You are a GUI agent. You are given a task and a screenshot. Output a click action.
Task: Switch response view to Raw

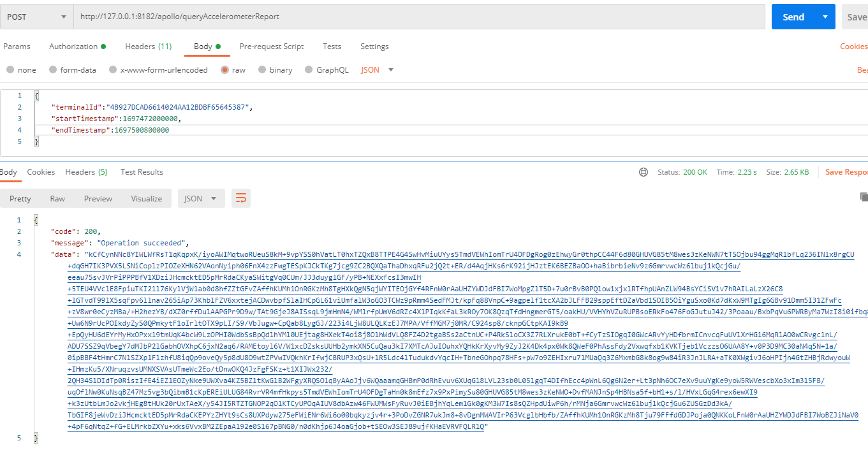(x=57, y=199)
